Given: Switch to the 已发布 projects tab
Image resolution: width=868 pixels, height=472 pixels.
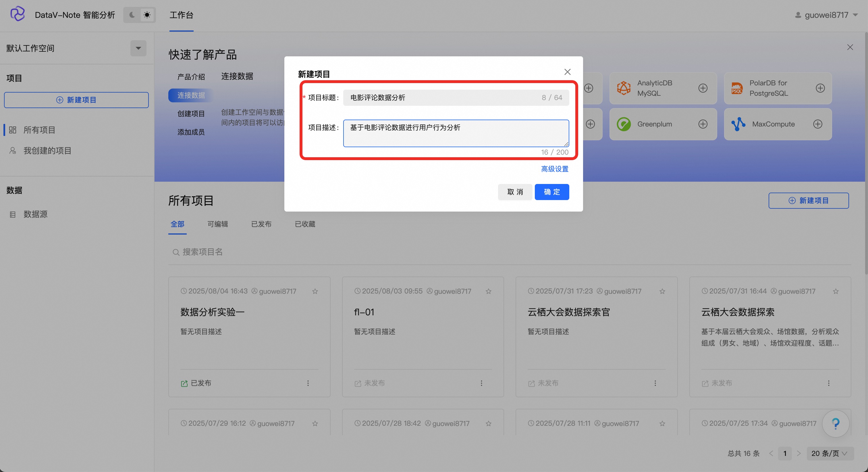Looking at the screenshot, I should (x=261, y=224).
